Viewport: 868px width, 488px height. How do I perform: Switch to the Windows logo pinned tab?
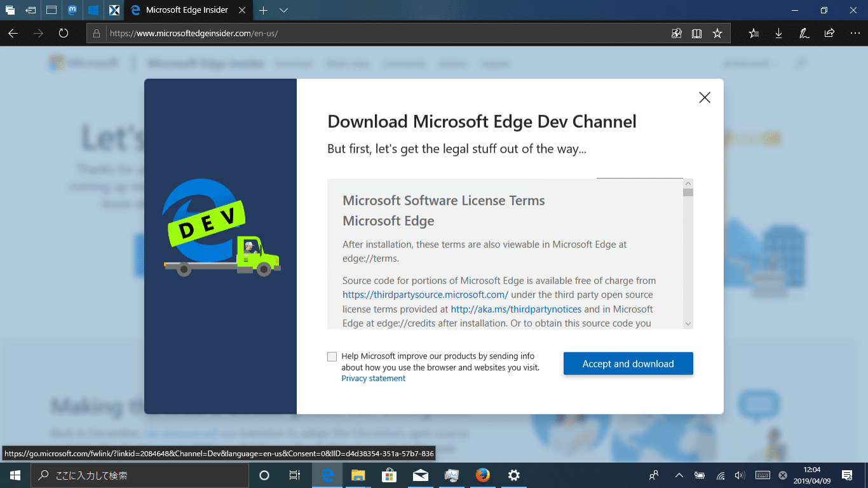coord(93,10)
